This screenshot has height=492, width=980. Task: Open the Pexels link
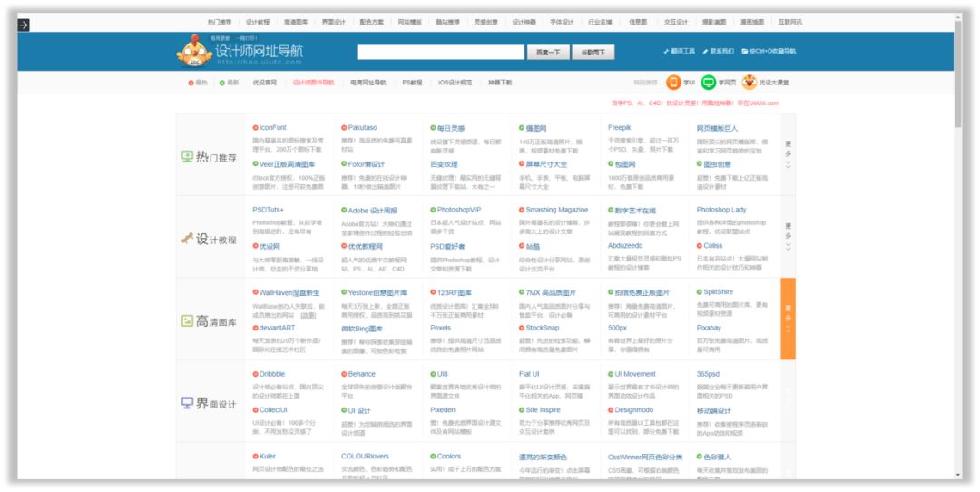tap(441, 329)
